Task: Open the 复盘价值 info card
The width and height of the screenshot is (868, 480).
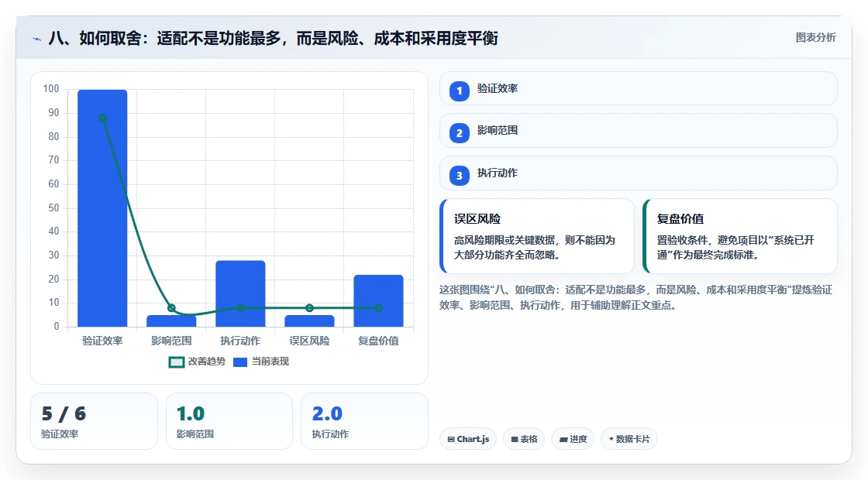Action: [740, 236]
